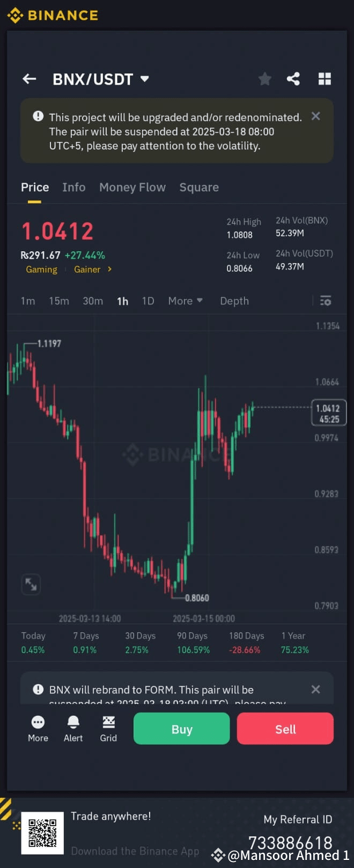Viewport: 354px width, 868px height.
Task: Expand chart to fullscreen
Action: (x=31, y=584)
